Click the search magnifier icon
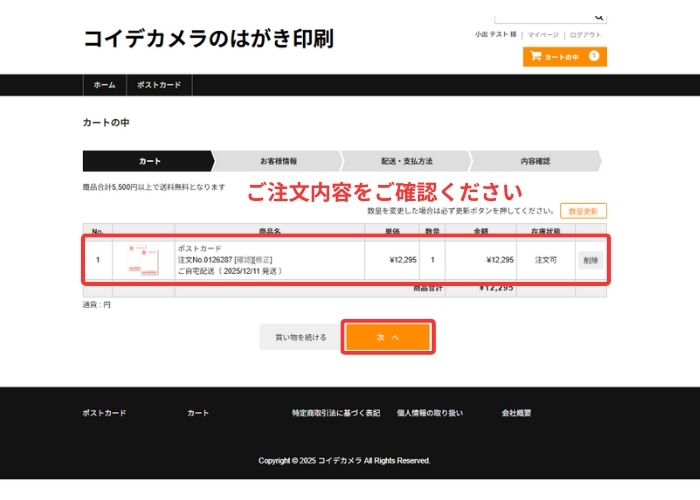This screenshot has width=700, height=500. (x=599, y=17)
